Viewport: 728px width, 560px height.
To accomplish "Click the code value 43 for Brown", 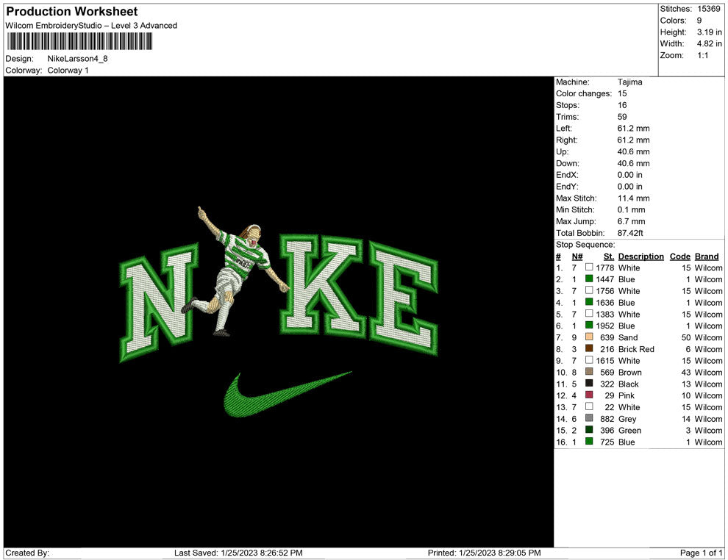I will pos(686,372).
